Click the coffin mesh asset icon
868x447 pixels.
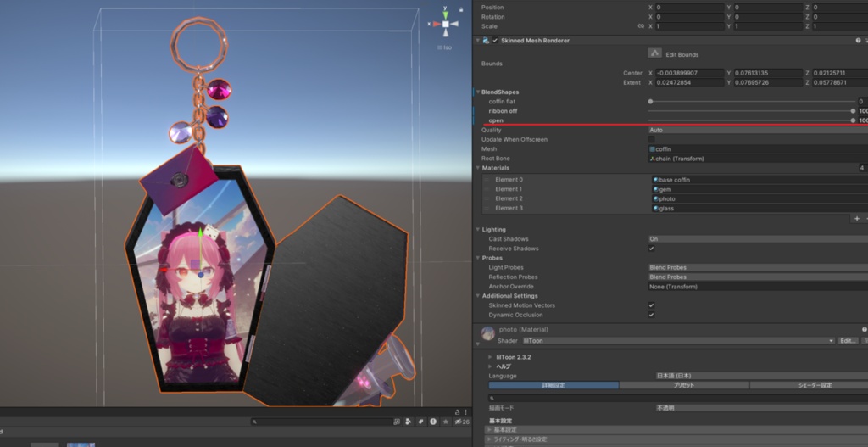click(652, 149)
